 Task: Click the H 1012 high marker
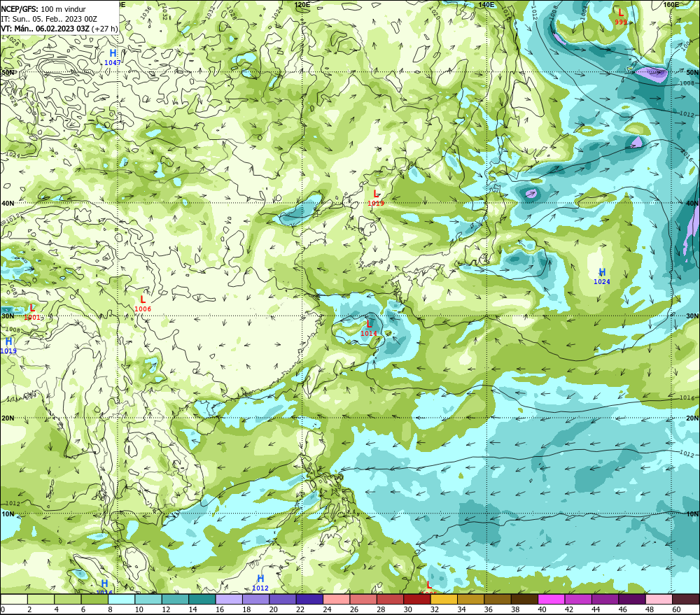(260, 583)
